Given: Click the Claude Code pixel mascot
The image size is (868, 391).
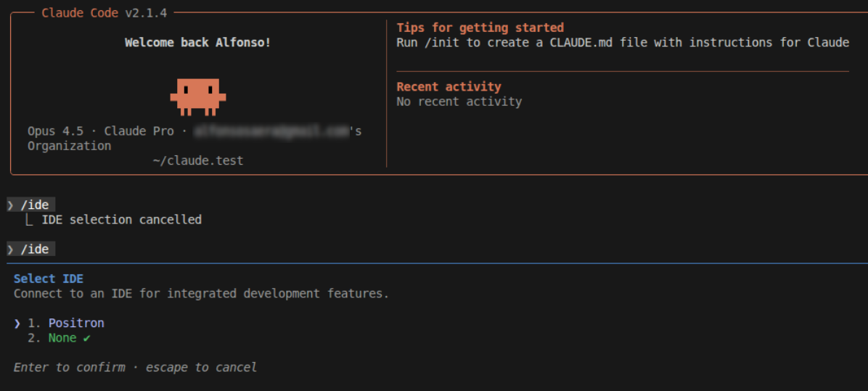Looking at the screenshot, I should click(x=197, y=96).
